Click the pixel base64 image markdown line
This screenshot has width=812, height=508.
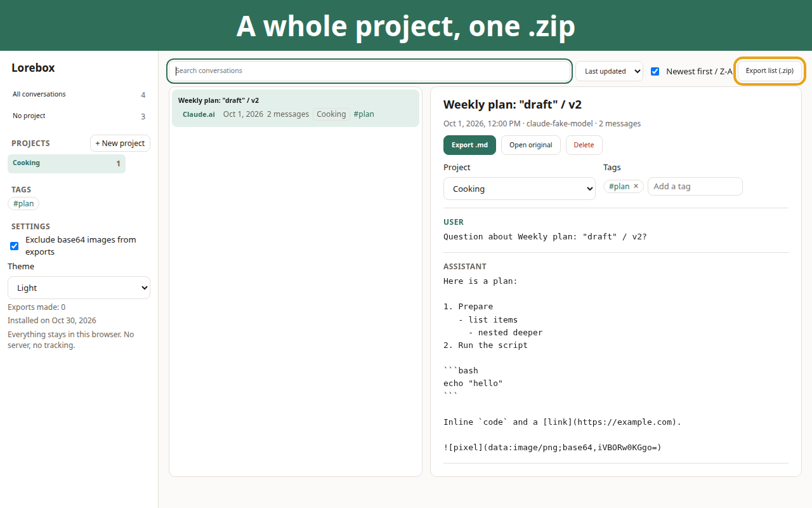pos(553,448)
